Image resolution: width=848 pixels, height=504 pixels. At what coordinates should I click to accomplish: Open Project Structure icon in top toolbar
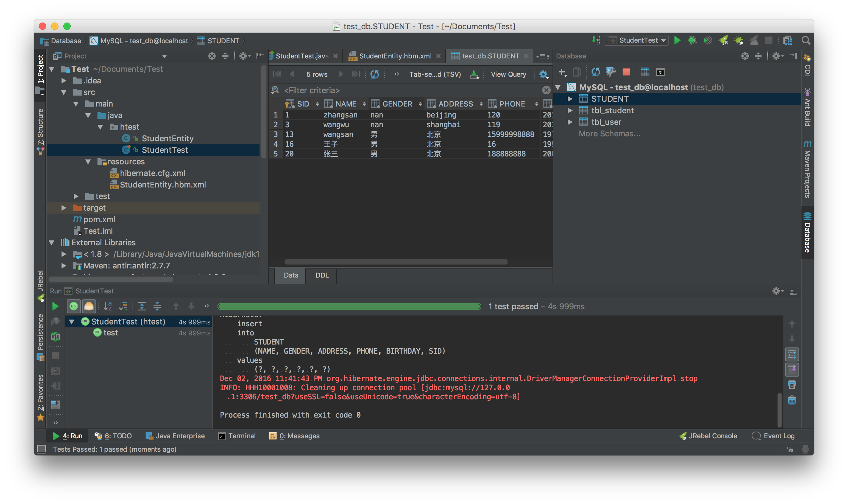(787, 40)
